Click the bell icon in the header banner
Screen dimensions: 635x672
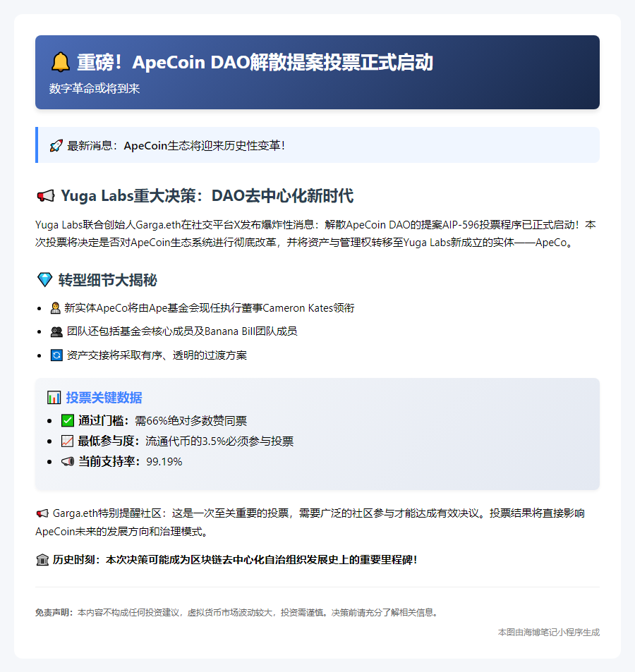coord(61,62)
